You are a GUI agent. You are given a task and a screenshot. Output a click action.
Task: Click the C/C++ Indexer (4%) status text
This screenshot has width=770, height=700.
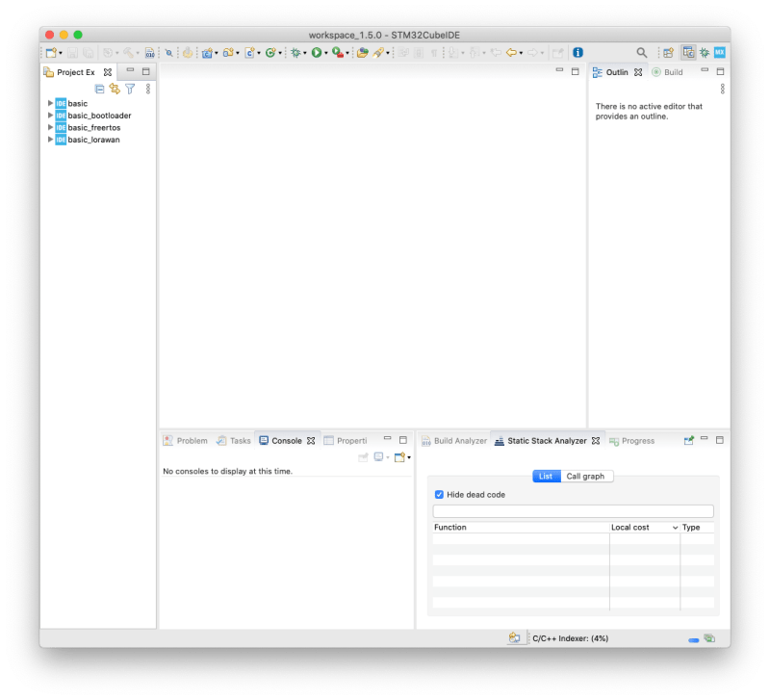pyautogui.click(x=571, y=638)
